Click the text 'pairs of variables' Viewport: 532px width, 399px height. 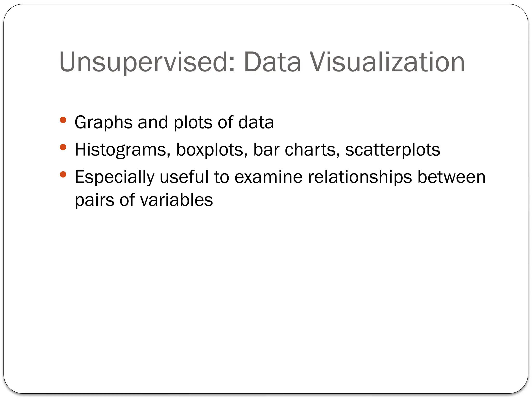click(x=144, y=200)
